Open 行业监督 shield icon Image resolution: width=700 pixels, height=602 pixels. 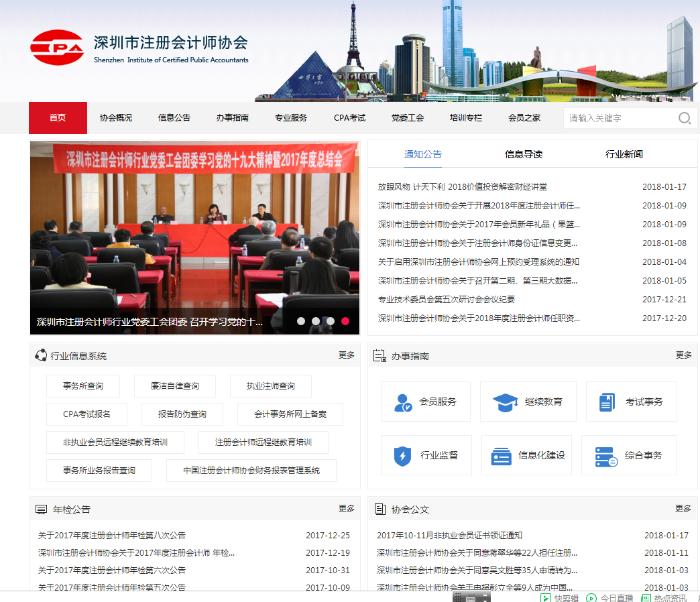pos(402,455)
